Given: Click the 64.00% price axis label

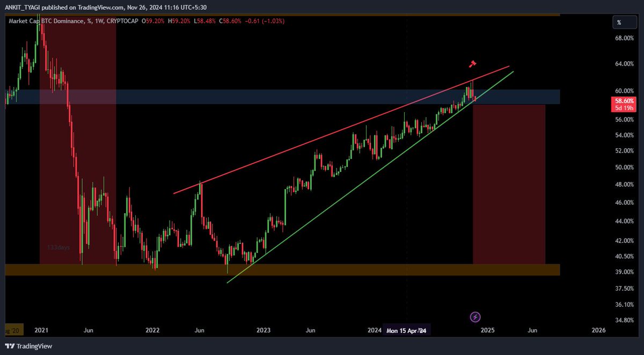Looking at the screenshot, I should tap(624, 64).
